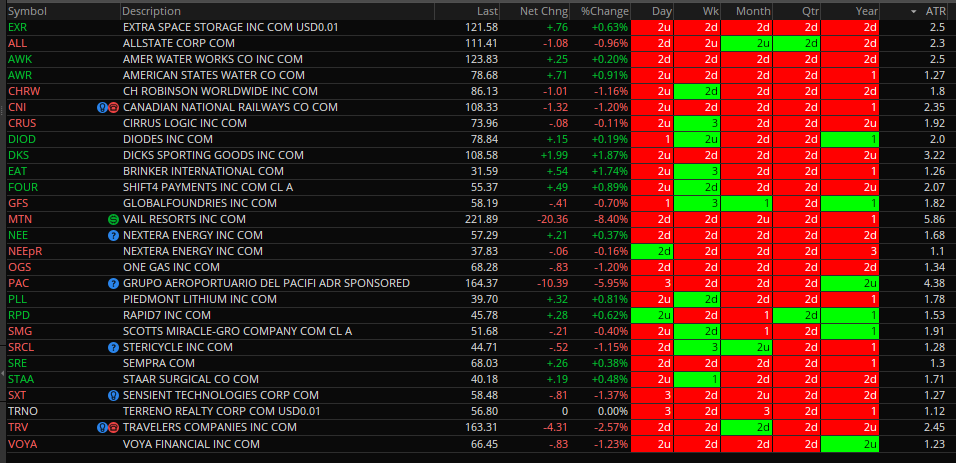Click description ONE GAS INC COM
The height and width of the screenshot is (463, 956).
coord(171,267)
